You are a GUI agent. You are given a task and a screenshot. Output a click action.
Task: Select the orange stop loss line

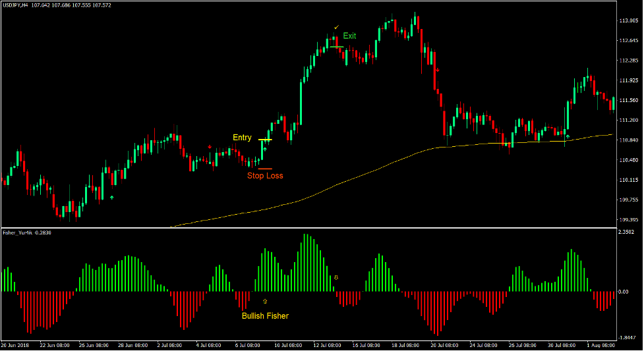tap(265, 169)
